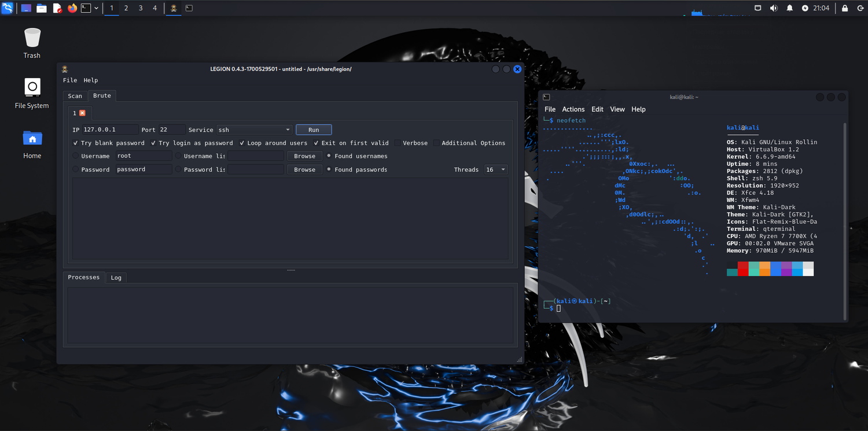Select the terminal taskbar window button
Screen dimensions: 868x431
[x=189, y=8]
